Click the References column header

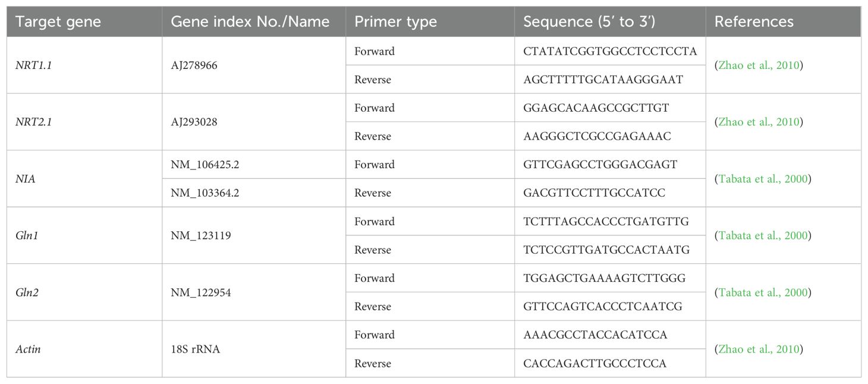754,22
